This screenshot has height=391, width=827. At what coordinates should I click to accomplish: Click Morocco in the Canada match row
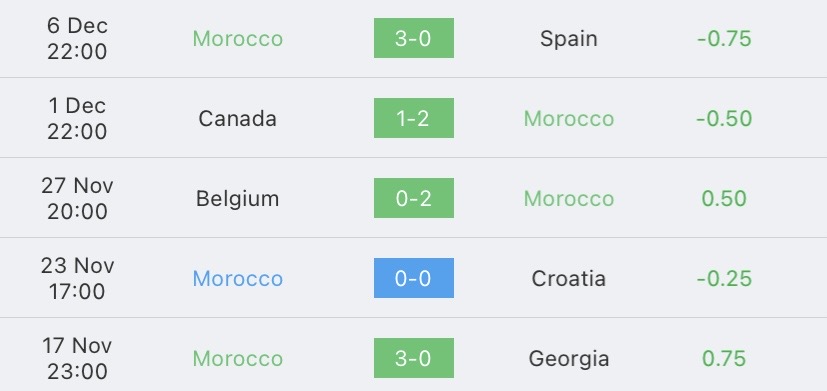(569, 119)
